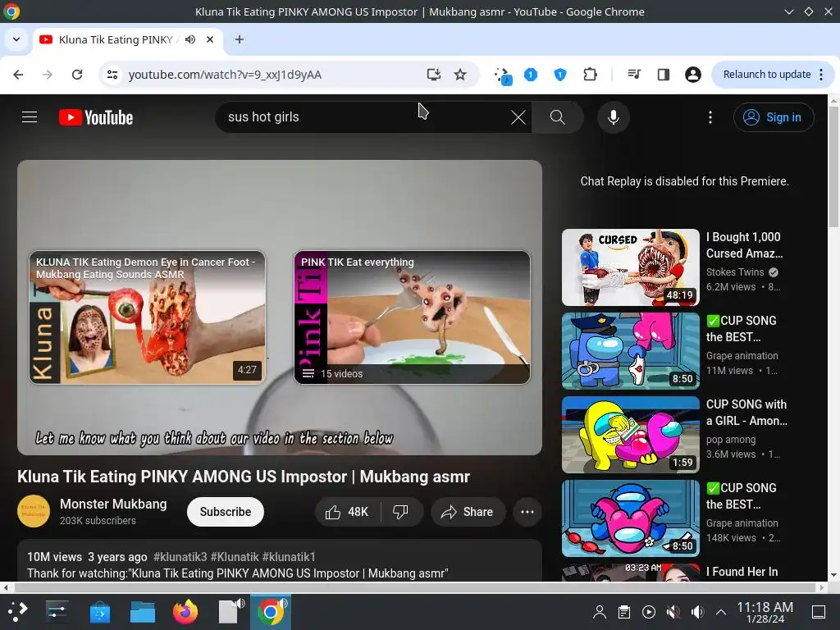Go forward in Chrome
This screenshot has width=840, height=630.
pyautogui.click(x=48, y=75)
